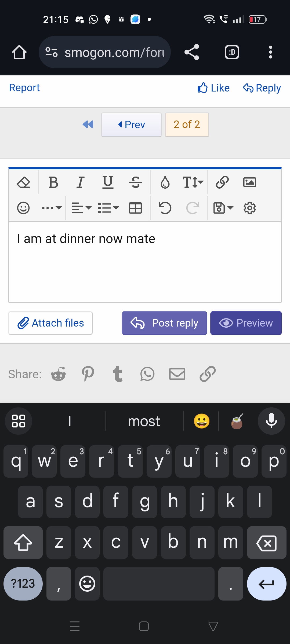Toggle bold formatting
290x644 pixels.
click(53, 182)
